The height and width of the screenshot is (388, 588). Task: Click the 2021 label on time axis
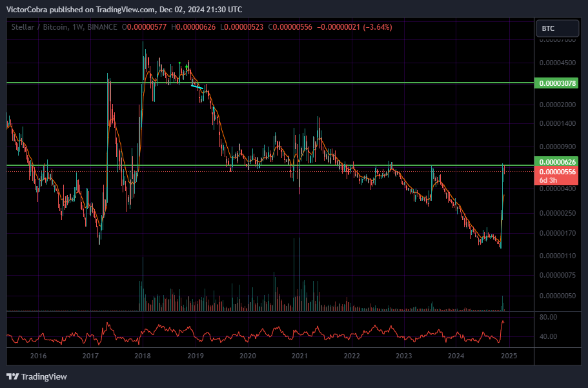299,356
